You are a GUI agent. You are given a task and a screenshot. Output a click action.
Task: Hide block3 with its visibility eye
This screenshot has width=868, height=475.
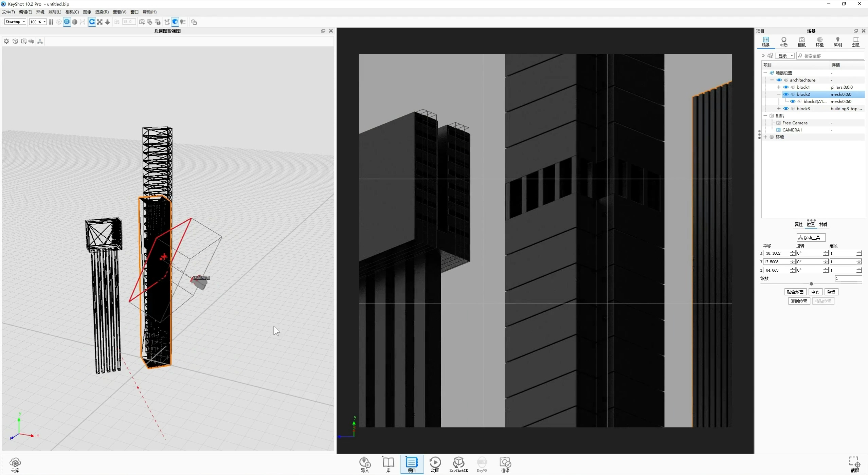click(x=786, y=108)
